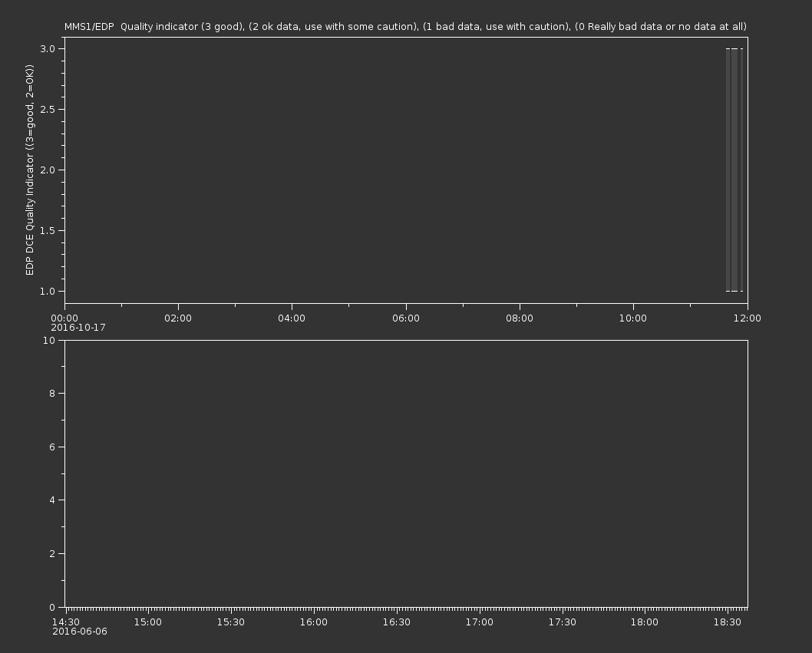
Task: Click the 18:00 time label
Action: [645, 622]
